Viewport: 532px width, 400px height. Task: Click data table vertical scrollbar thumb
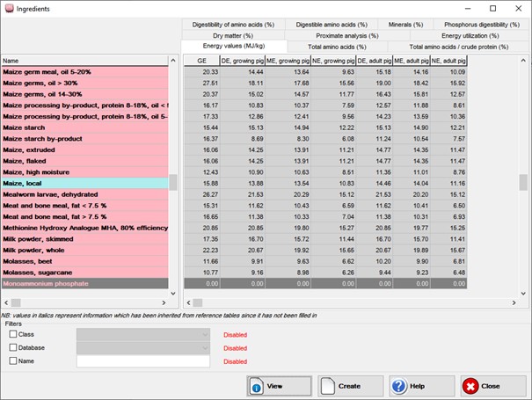(x=523, y=182)
